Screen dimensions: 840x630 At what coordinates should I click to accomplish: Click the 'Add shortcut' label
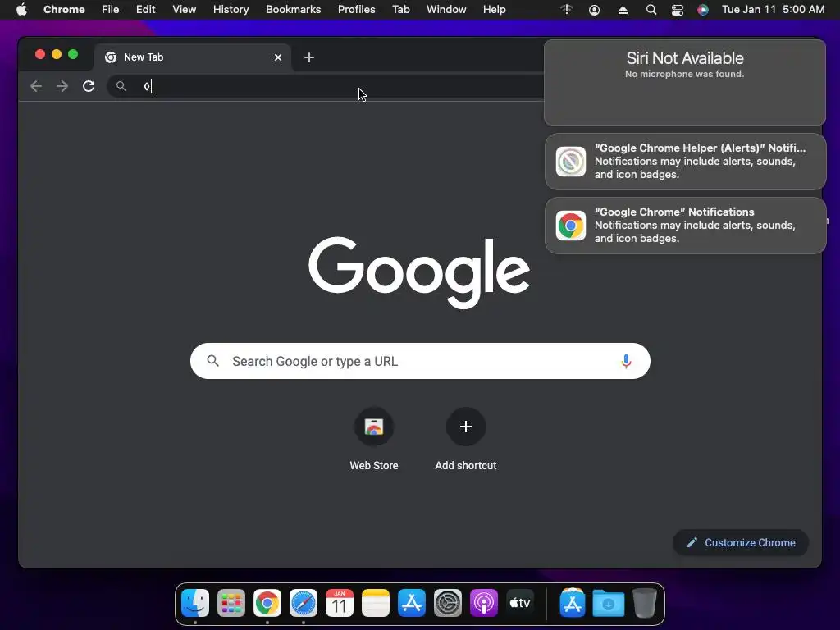pos(466,466)
